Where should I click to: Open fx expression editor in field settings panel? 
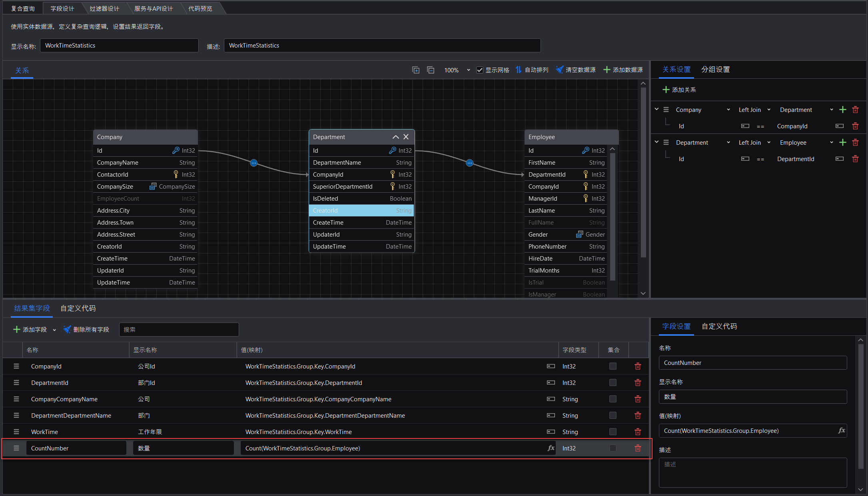tap(842, 430)
